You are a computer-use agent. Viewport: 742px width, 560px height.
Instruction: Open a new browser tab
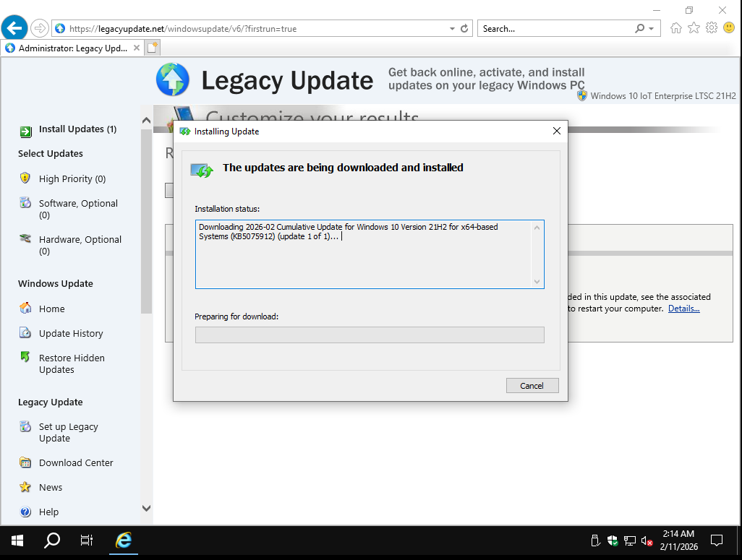point(153,48)
